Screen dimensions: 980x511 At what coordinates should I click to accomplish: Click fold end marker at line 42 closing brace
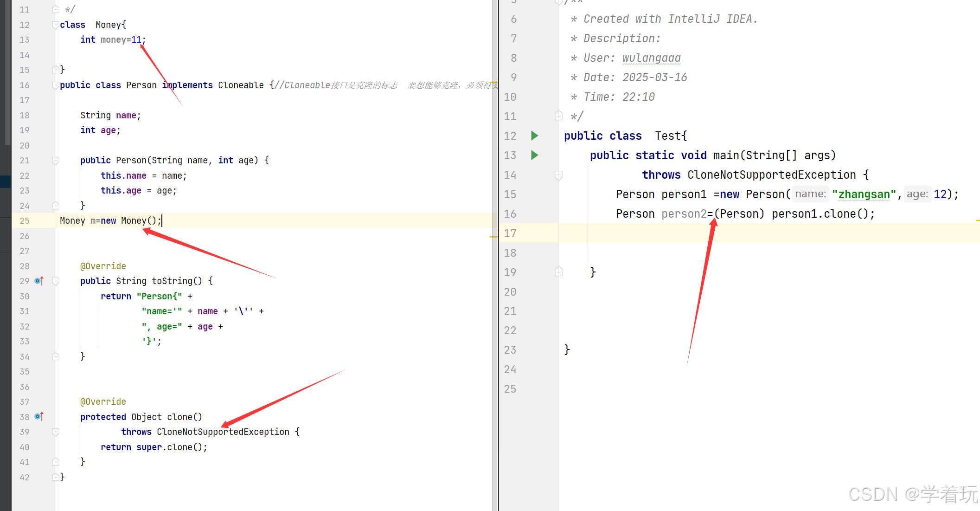[56, 477]
